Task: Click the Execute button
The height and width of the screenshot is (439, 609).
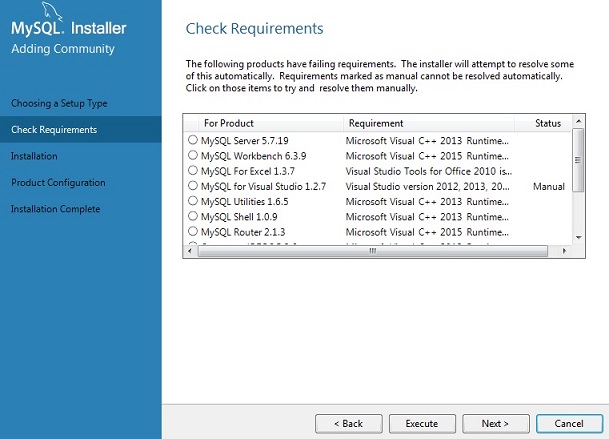Action: pos(422,423)
